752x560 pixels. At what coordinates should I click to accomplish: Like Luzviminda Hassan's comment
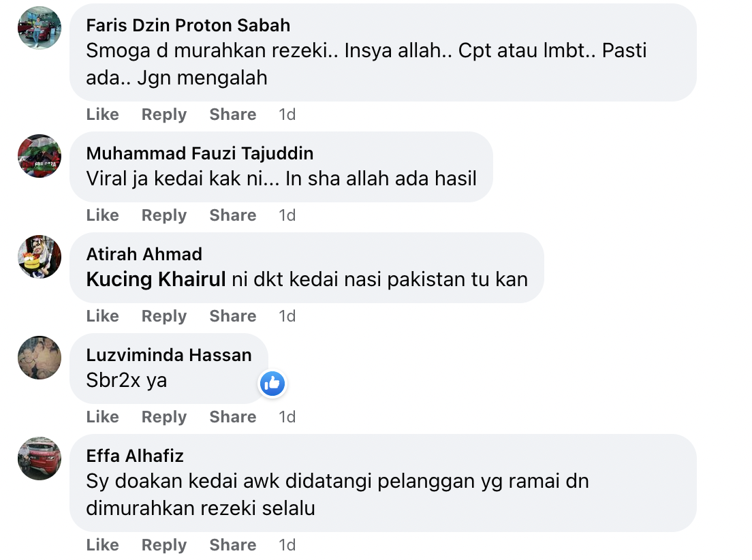(x=103, y=417)
